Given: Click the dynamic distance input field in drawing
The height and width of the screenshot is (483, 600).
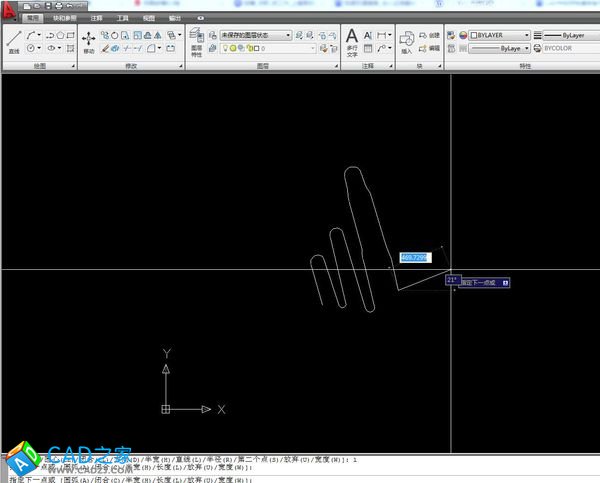Looking at the screenshot, I should coord(414,257).
